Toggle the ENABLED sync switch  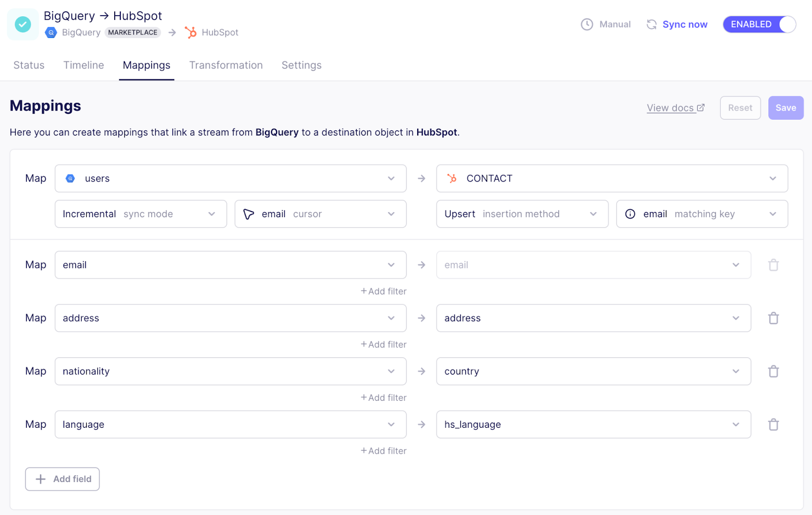(759, 24)
